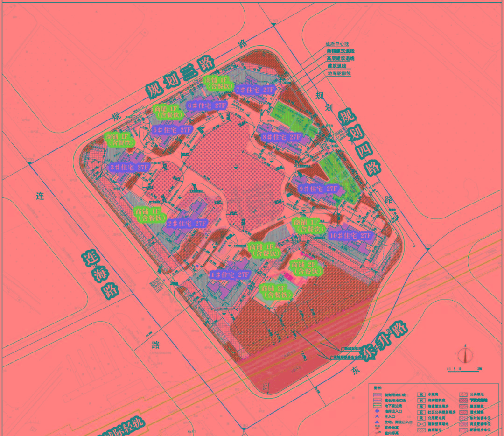This screenshot has width=504, height=436.
Task: Select the 7#住宅 27F building label
Action: (x=255, y=90)
